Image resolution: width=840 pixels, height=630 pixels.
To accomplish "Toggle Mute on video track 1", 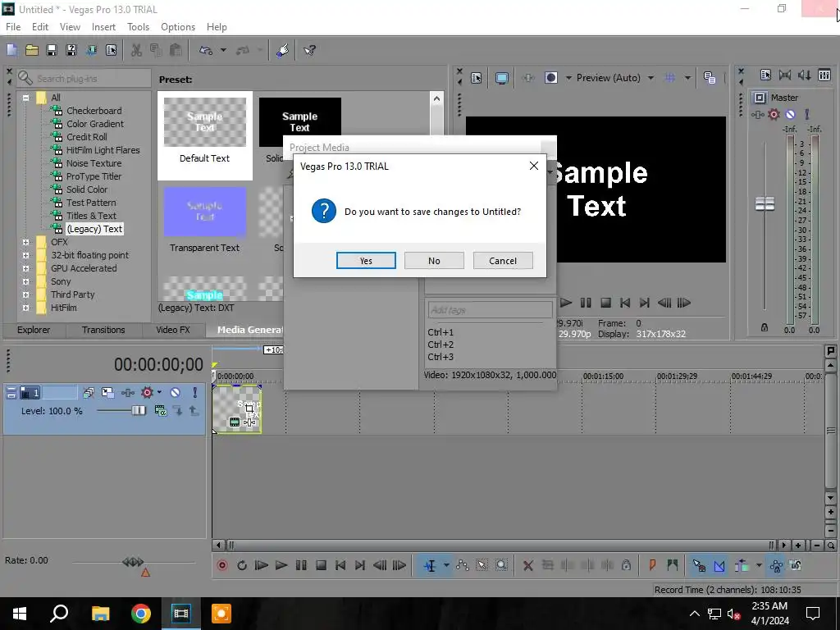I will pos(176,393).
